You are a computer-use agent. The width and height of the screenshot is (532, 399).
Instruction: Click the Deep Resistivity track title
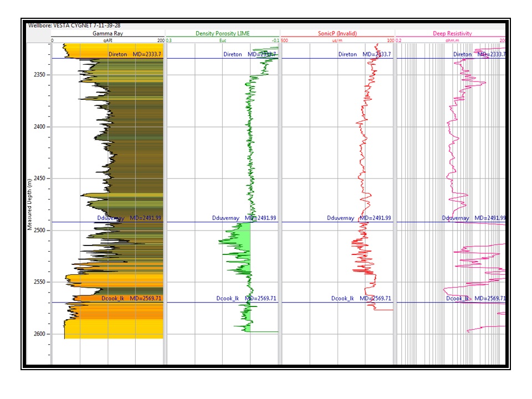452,33
